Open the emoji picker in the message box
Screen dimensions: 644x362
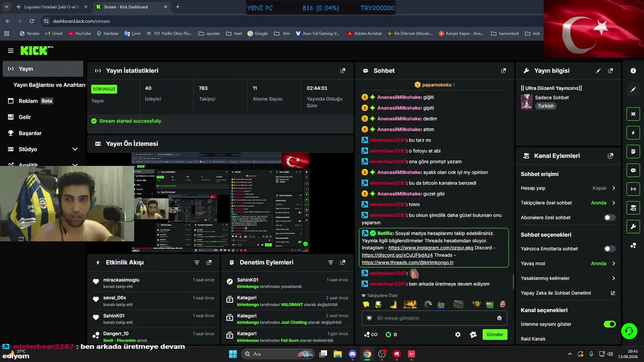(499, 318)
